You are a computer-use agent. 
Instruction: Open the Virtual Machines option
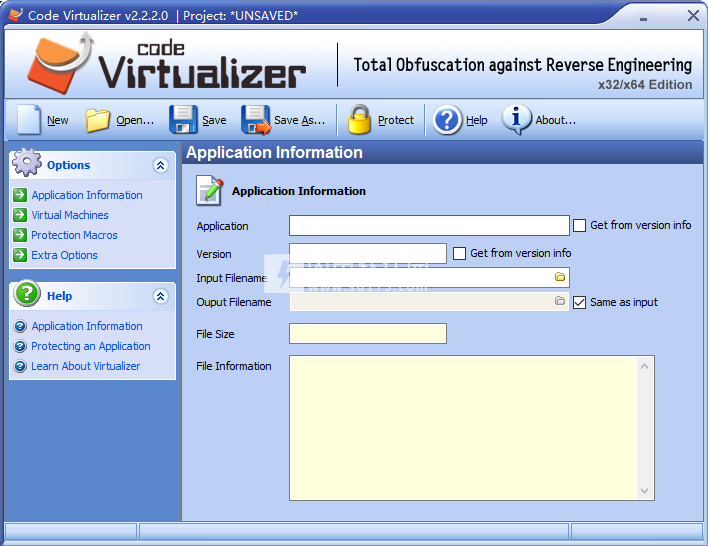[70, 215]
